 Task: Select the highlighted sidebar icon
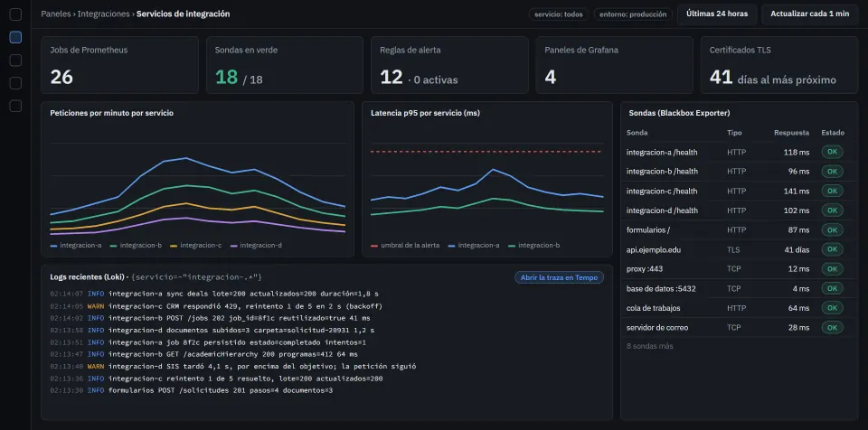(x=15, y=37)
